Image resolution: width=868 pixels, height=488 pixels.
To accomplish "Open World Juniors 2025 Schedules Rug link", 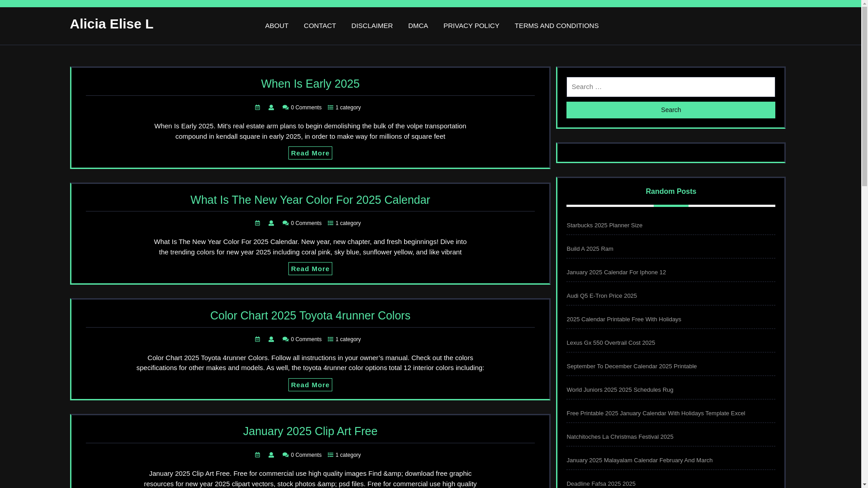I will [x=620, y=390].
